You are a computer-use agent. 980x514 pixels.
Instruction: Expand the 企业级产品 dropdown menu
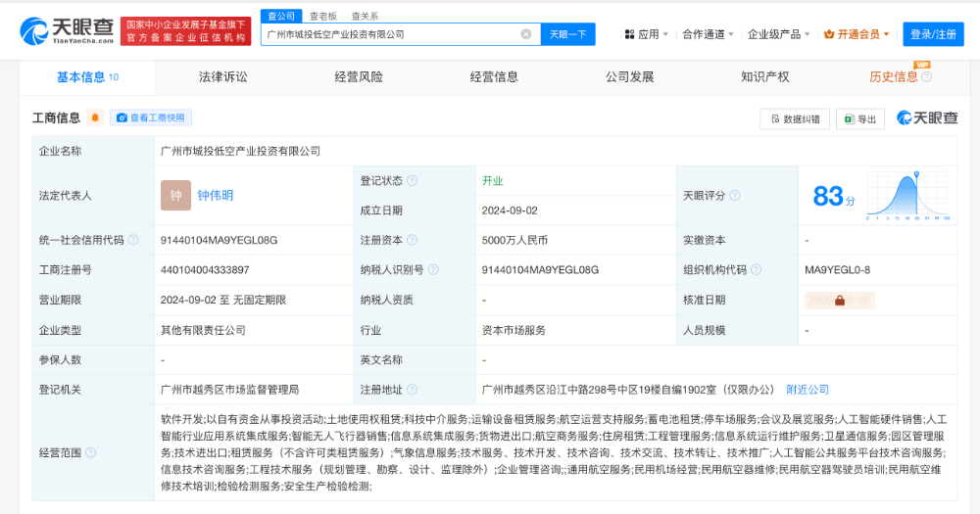pos(779,34)
